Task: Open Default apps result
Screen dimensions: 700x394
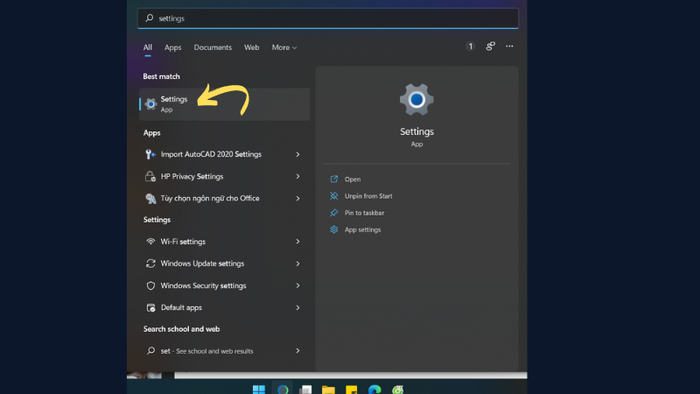Action: (x=224, y=307)
